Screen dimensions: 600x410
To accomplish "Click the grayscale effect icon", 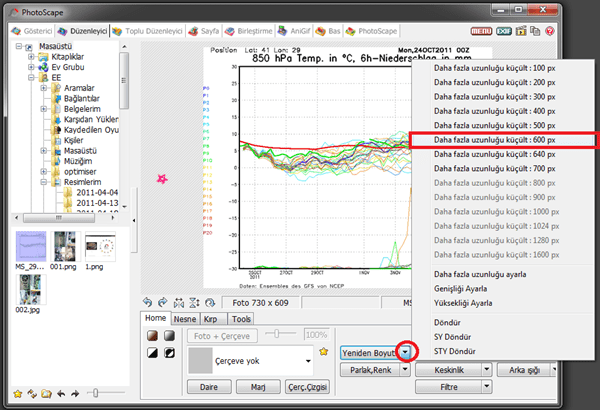I will (x=167, y=336).
